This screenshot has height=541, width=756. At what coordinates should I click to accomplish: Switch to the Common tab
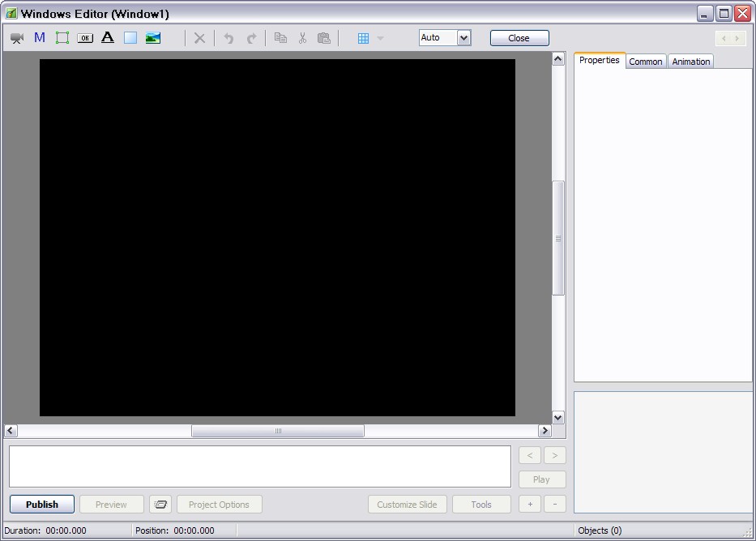[646, 62]
